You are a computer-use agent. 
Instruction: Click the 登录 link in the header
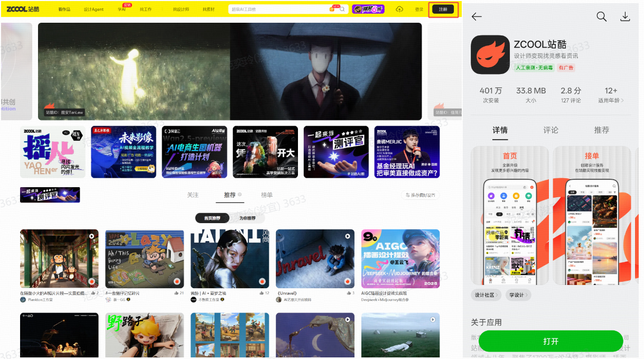tap(419, 10)
